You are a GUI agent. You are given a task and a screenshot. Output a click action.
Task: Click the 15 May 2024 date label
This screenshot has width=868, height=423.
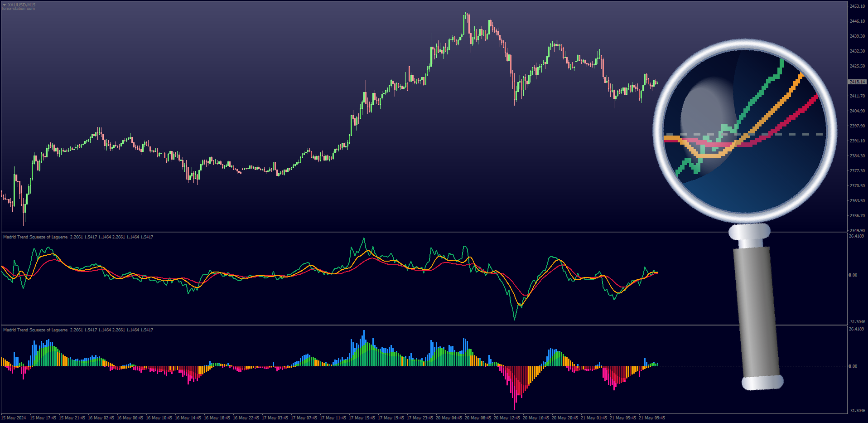point(14,418)
